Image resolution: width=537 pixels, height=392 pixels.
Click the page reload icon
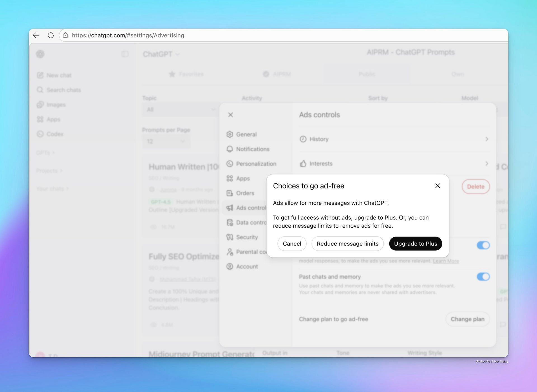(x=51, y=35)
